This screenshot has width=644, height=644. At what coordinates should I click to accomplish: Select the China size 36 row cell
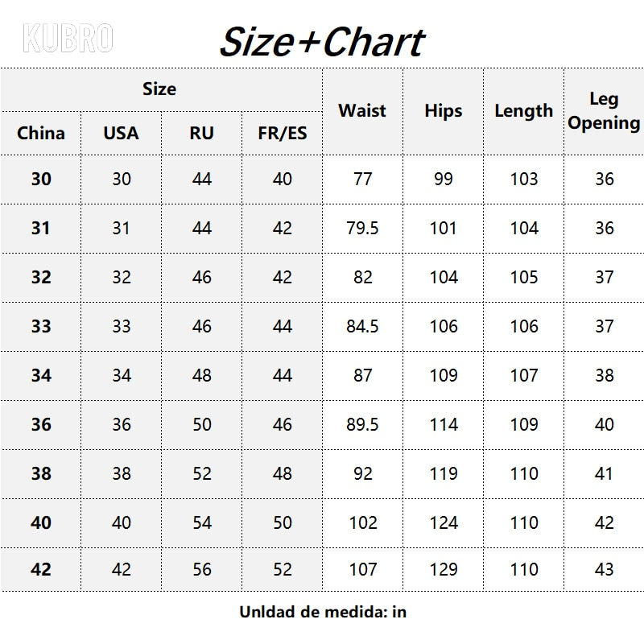(x=41, y=425)
